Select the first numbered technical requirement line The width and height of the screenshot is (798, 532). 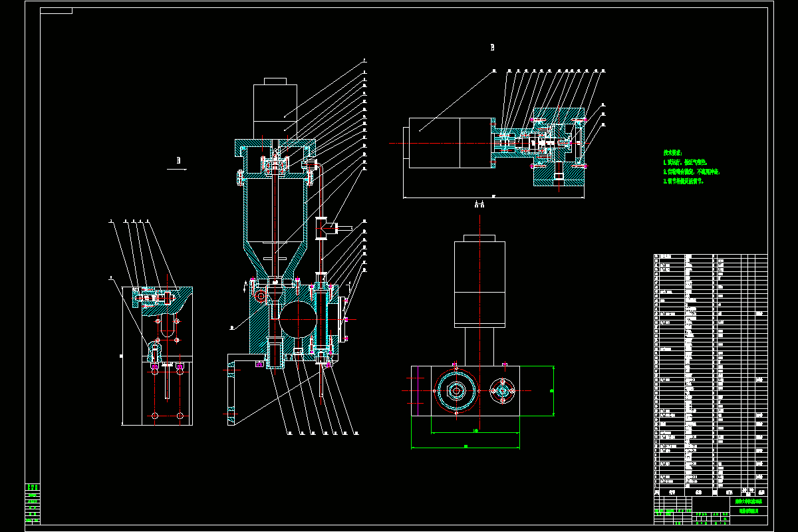685,162
